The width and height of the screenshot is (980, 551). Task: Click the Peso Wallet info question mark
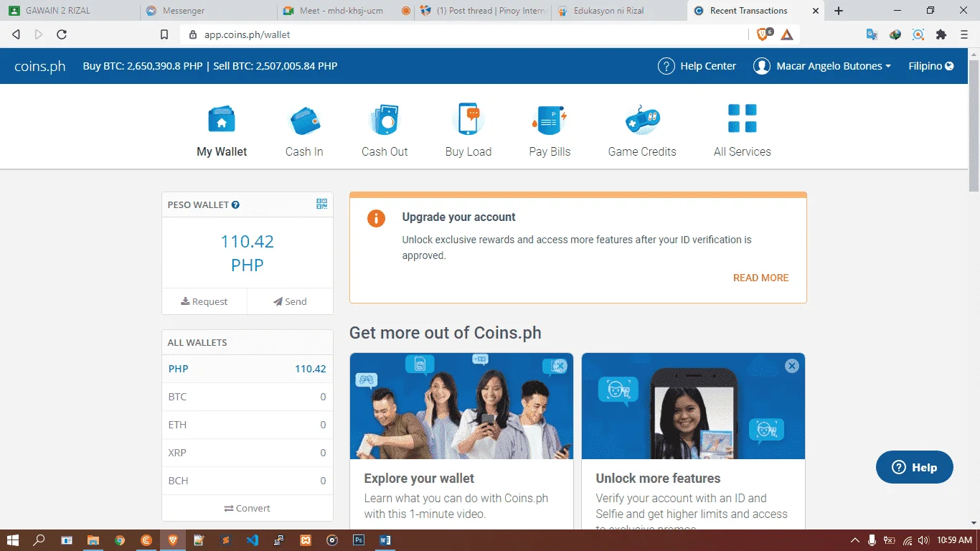(x=235, y=205)
